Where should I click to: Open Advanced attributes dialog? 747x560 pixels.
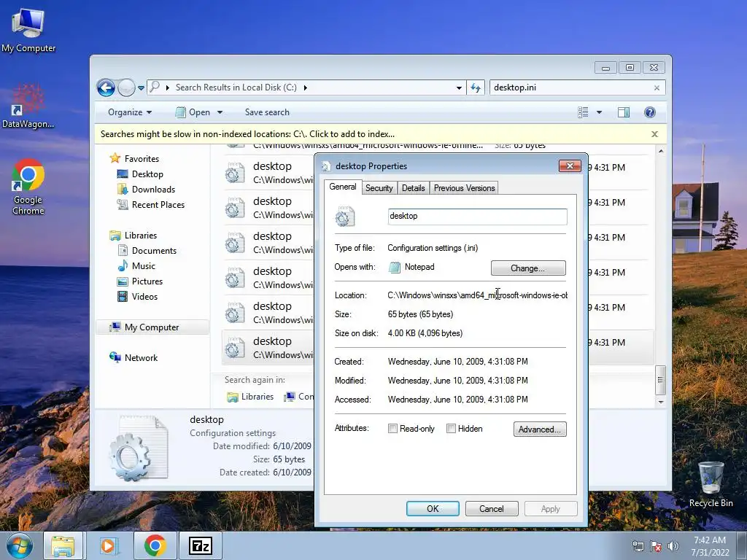pyautogui.click(x=540, y=429)
